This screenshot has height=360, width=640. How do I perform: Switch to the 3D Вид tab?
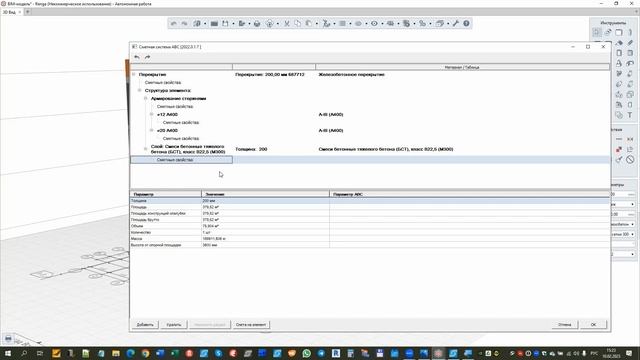click(x=9, y=12)
